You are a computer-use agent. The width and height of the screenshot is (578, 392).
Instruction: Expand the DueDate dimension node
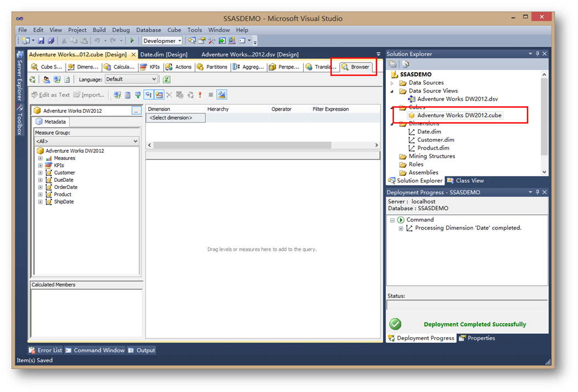click(x=40, y=180)
